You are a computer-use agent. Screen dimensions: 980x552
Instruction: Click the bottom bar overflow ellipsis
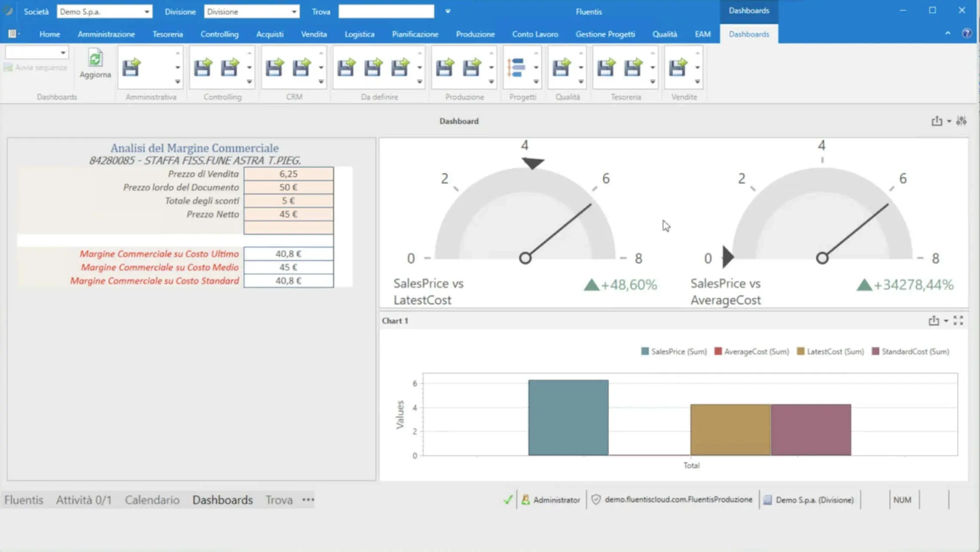pos(308,500)
